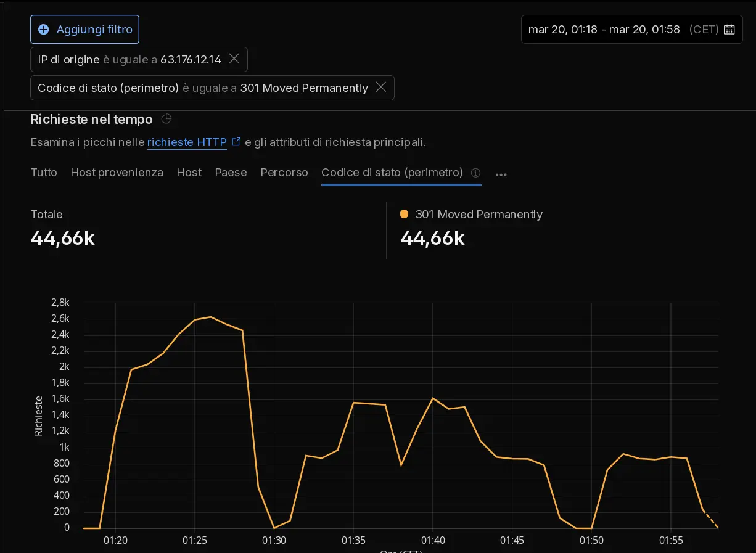The image size is (756, 553).
Task: Click the IP di origine filter chip text
Action: point(129,59)
